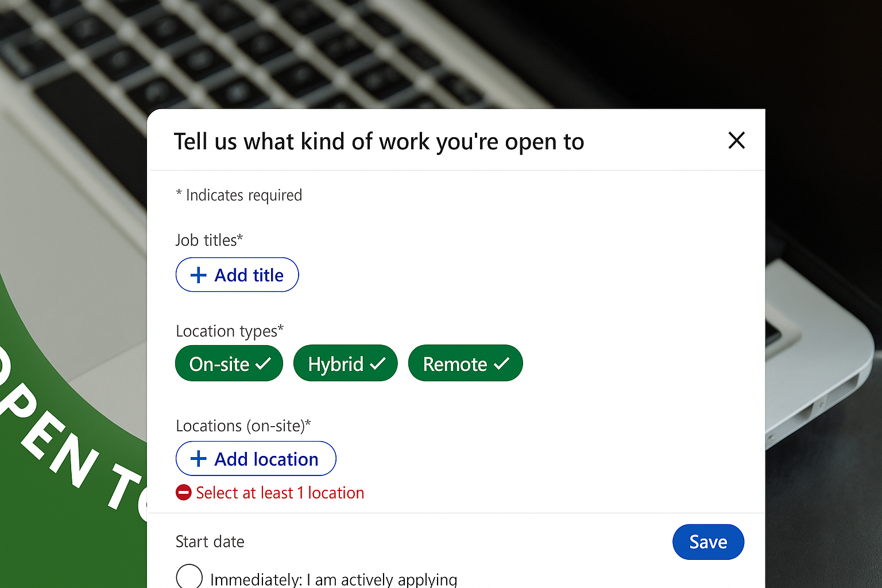
Task: Add an on-site location
Action: [x=256, y=458]
